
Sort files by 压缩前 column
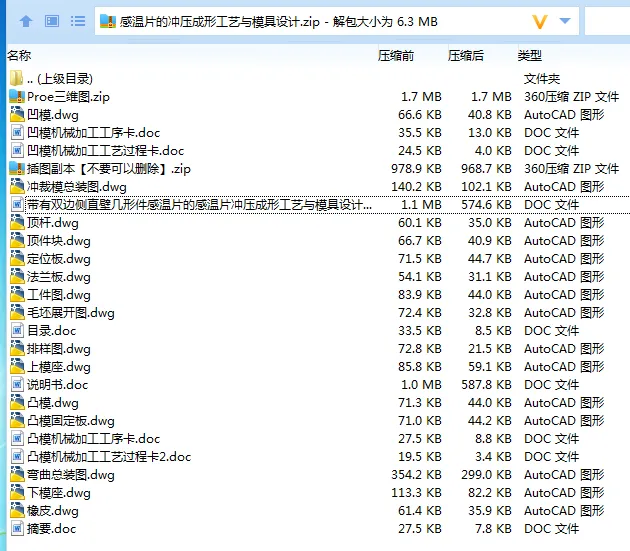point(396,55)
